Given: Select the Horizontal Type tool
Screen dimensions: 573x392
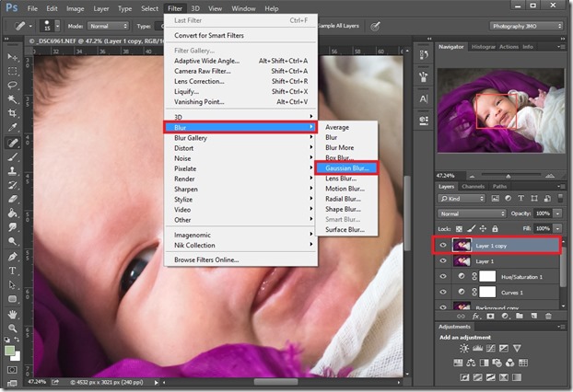Looking at the screenshot, I should point(12,271).
